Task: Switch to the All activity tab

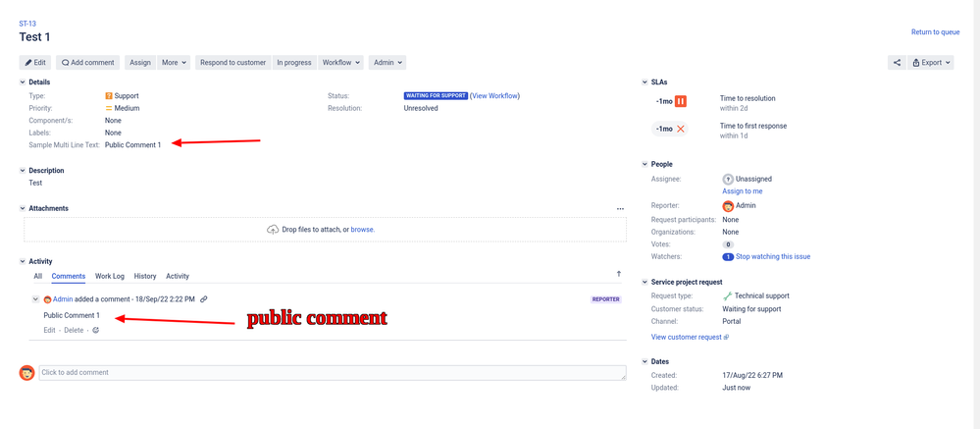Action: [x=38, y=276]
